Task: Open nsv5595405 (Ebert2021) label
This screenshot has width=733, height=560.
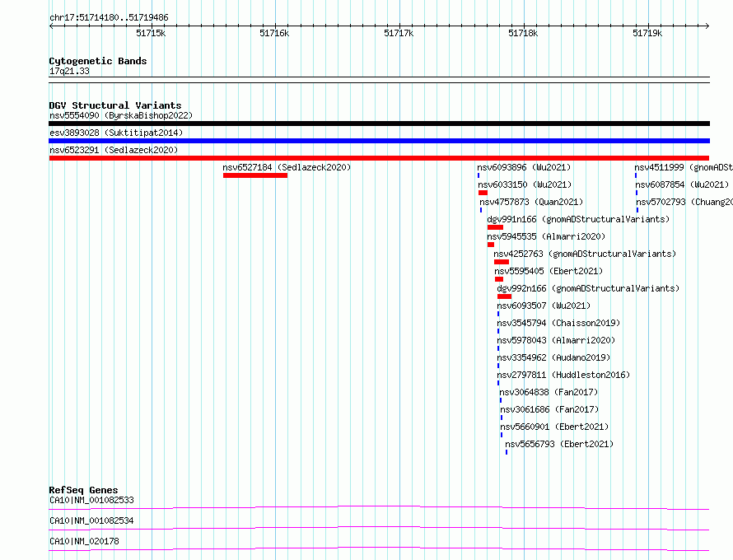Action: (x=549, y=271)
